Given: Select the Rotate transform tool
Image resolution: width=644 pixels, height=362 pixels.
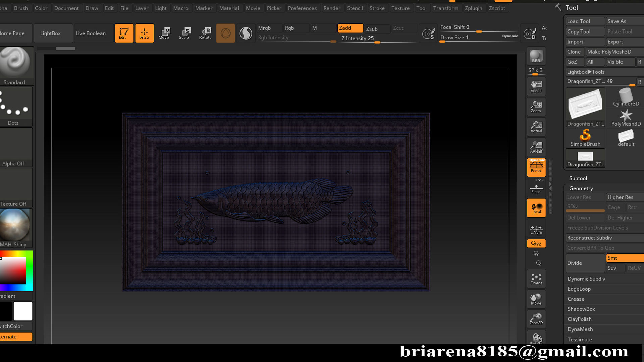Looking at the screenshot, I should tap(205, 33).
